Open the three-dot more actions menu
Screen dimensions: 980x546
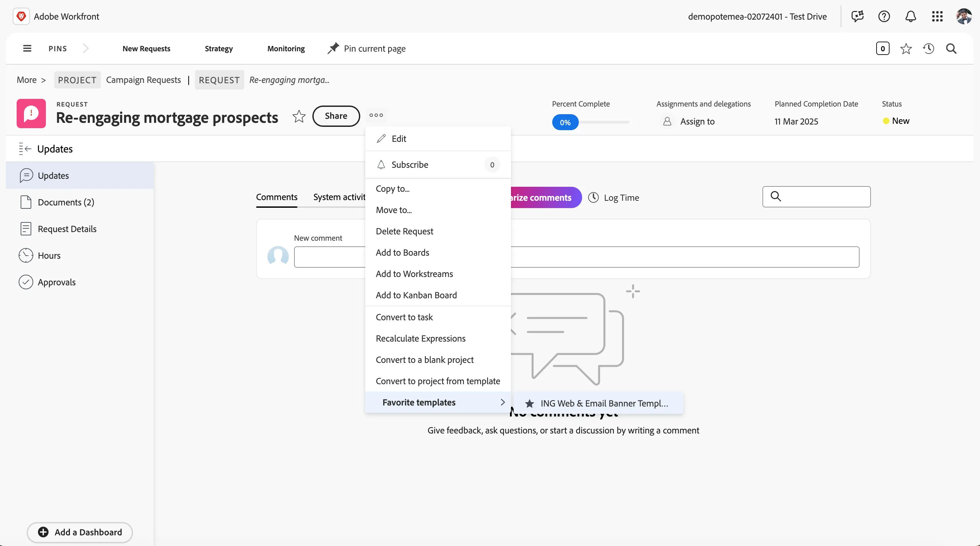pyautogui.click(x=376, y=115)
